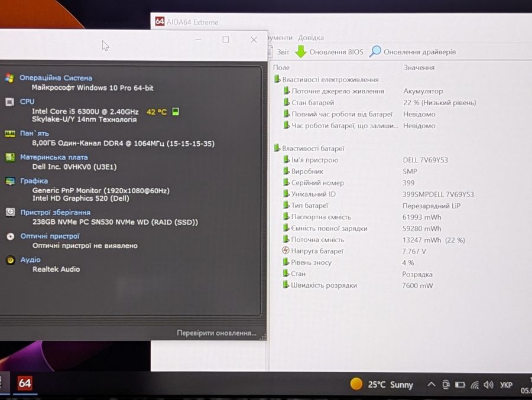Click the battery icon beside Стан батарей
Image resolution: width=532 pixels, height=400 pixels.
[287, 102]
